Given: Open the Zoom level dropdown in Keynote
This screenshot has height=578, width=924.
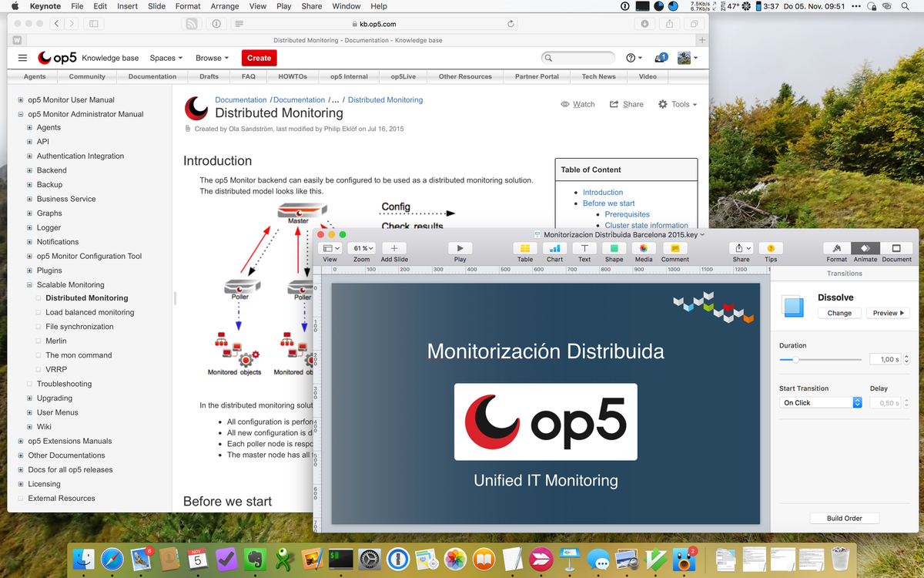Looking at the screenshot, I should tap(361, 247).
